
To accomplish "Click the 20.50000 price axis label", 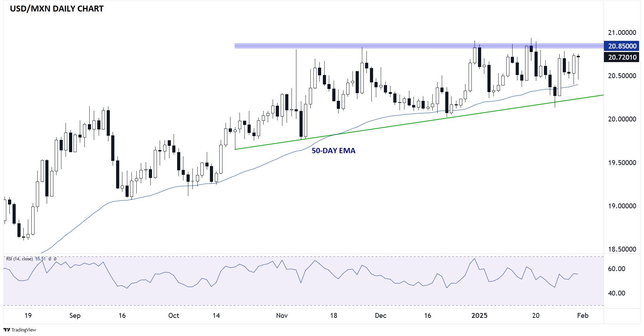I will pyautogui.click(x=622, y=76).
